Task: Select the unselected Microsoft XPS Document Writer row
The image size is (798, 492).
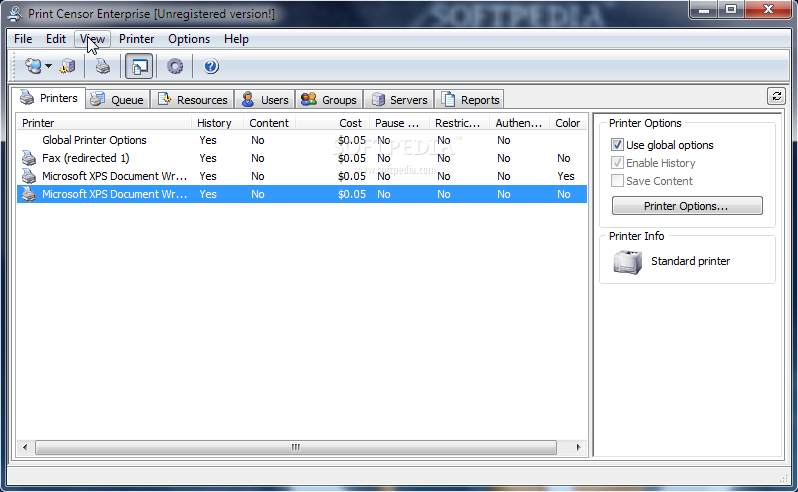Action: click(302, 176)
